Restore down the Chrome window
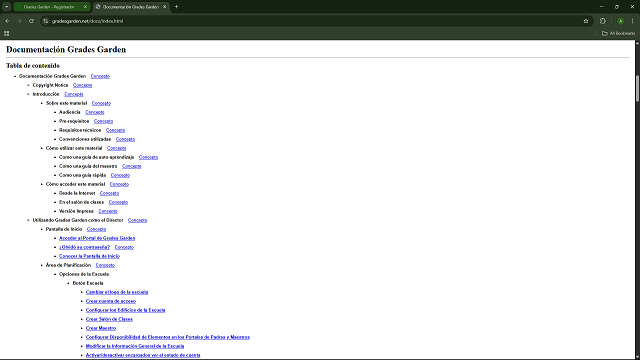Viewport: 640px width, 360px height. click(x=617, y=7)
